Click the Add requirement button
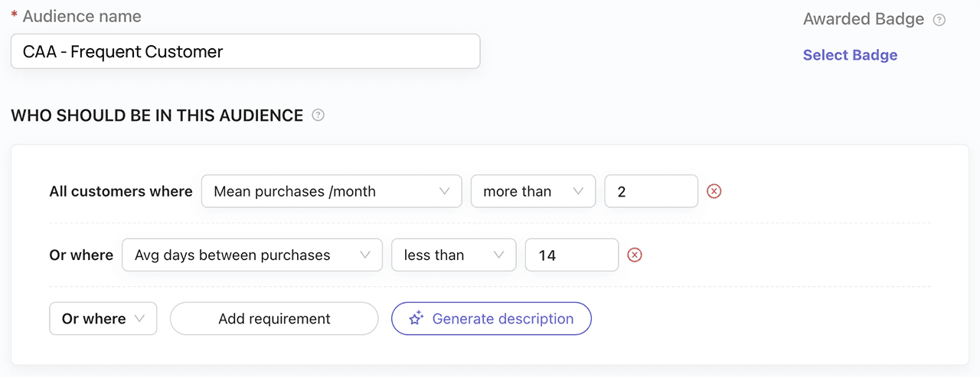 coord(274,319)
